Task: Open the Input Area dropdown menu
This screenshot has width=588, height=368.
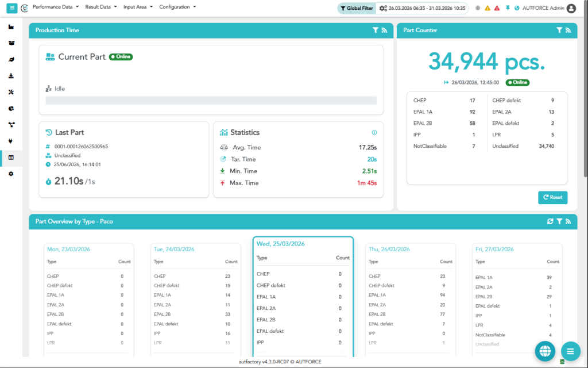Action: (x=138, y=7)
